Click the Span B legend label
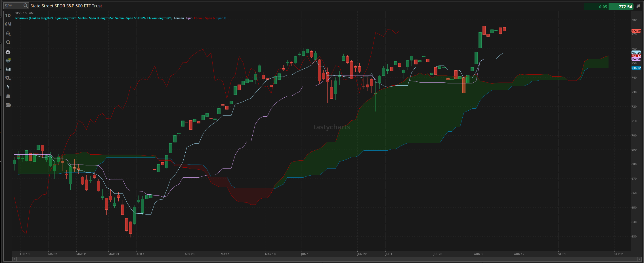 click(221, 18)
